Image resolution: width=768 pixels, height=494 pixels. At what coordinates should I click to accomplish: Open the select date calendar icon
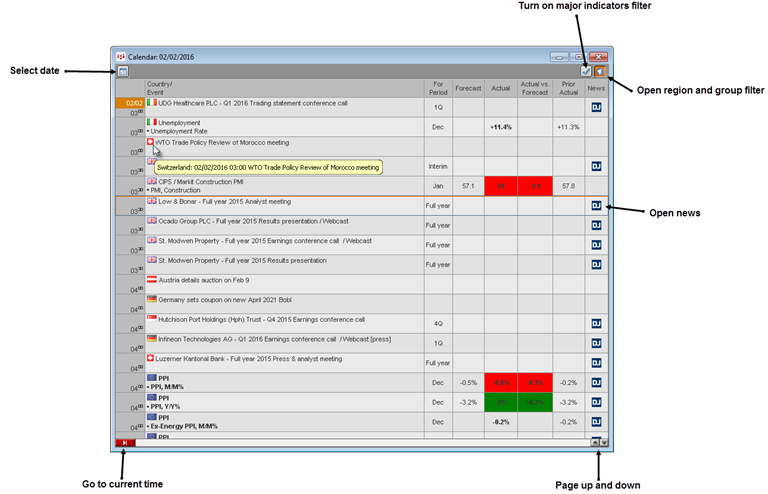pos(123,72)
